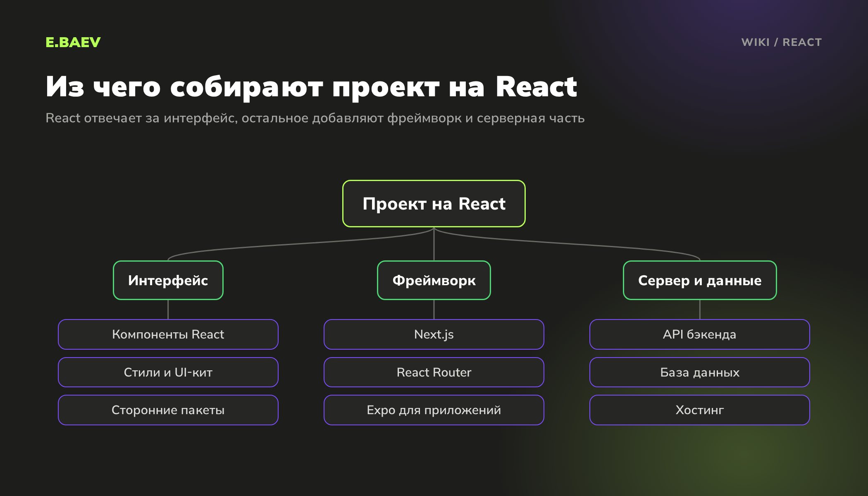
Task: Click the E.BAEV logo
Action: (73, 42)
